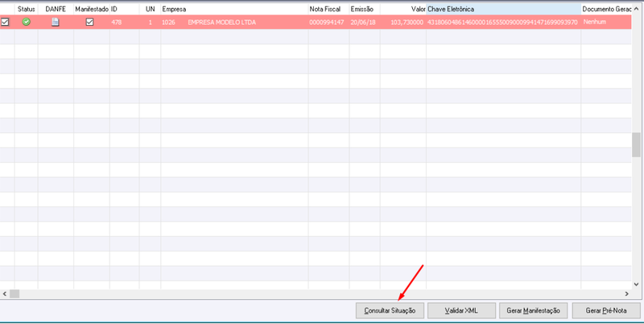Click the vertical scrollbar down arrow
This screenshot has width=644, height=324.
pyautogui.click(x=636, y=285)
